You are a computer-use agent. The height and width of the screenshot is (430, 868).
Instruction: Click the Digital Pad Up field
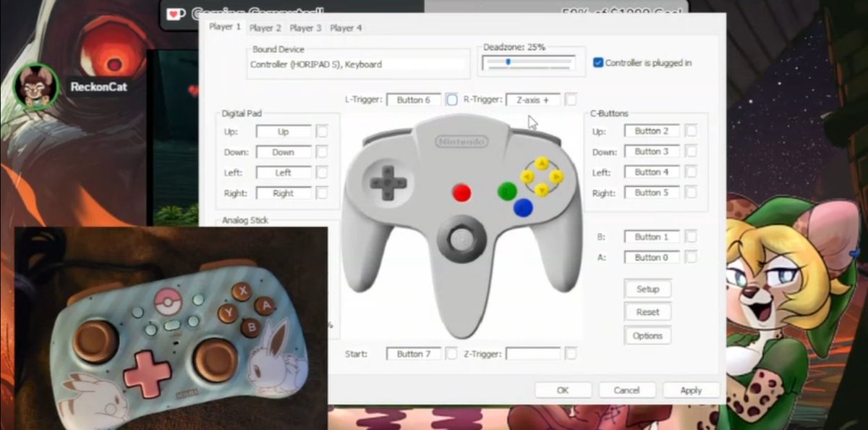284,132
